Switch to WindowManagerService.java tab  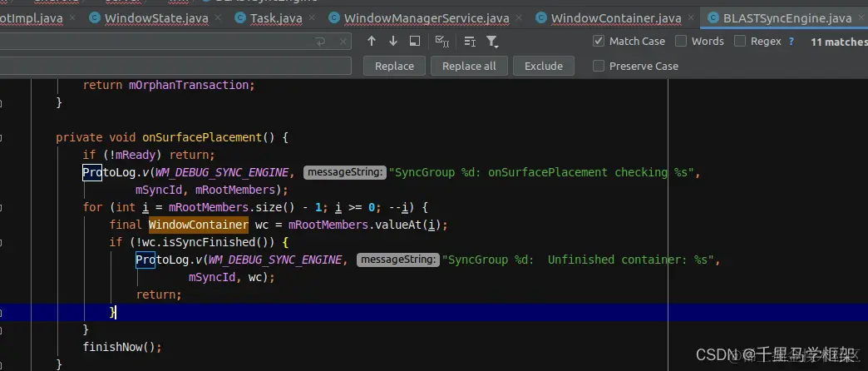coord(427,18)
